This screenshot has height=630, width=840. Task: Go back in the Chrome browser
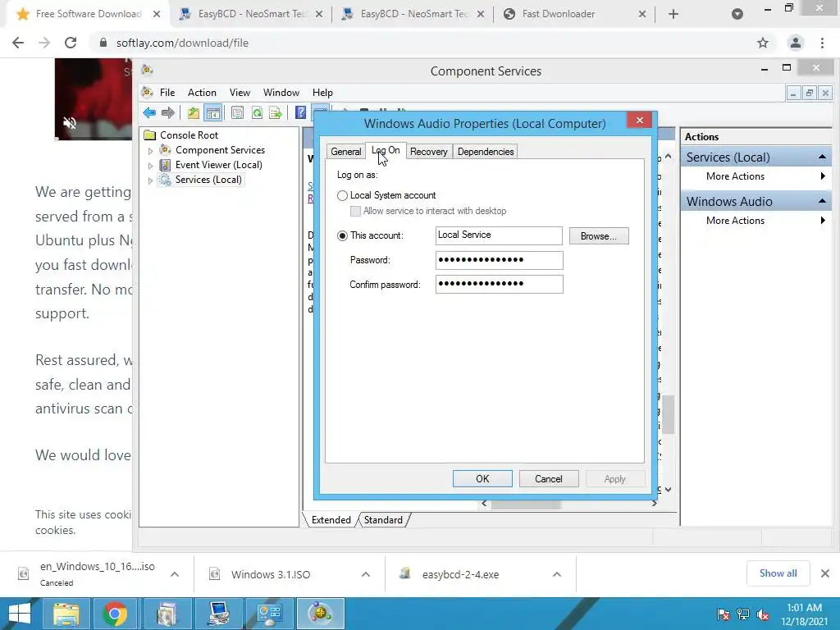pos(18,43)
